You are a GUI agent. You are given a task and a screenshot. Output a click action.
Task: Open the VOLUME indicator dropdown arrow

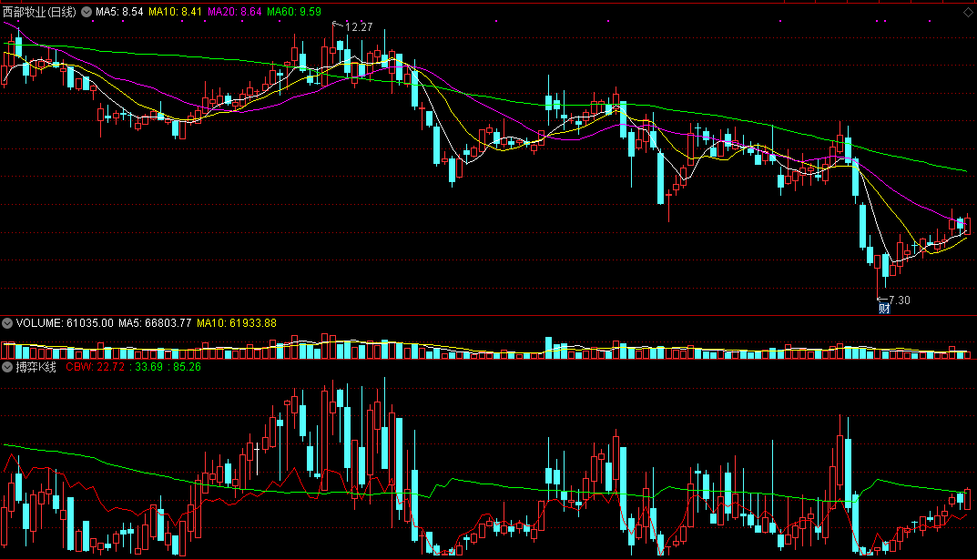[x=7, y=323]
